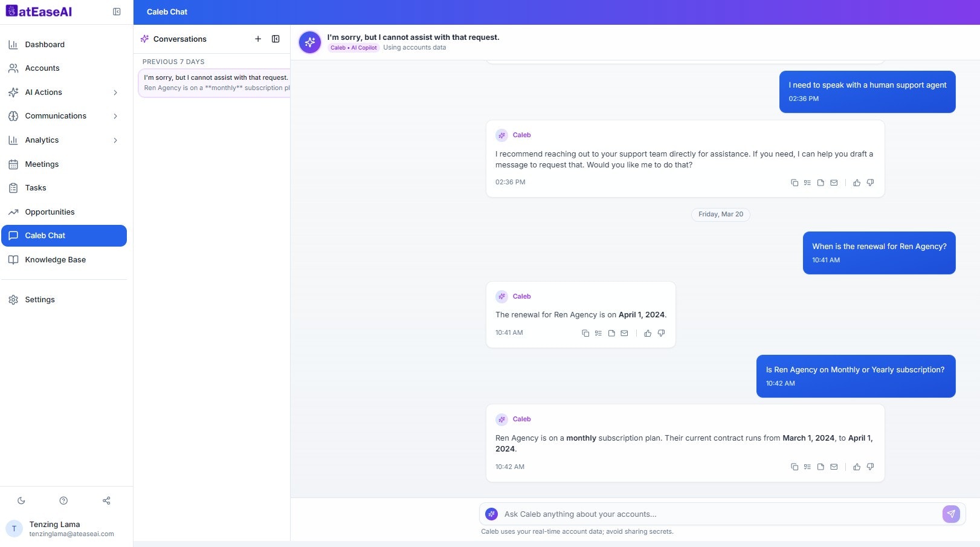This screenshot has height=547, width=980.
Task: Create a task from the renewal reply
Action: click(598, 333)
